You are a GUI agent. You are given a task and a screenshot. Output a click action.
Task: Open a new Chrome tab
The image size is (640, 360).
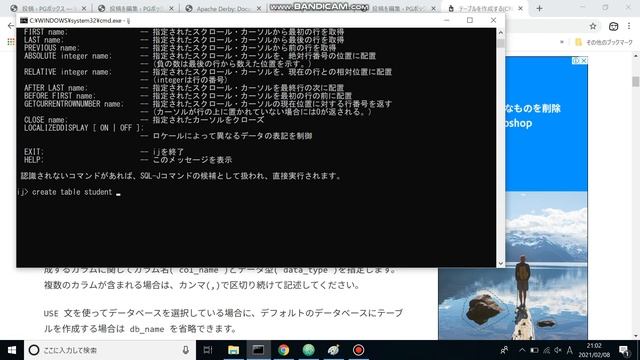[x=540, y=8]
